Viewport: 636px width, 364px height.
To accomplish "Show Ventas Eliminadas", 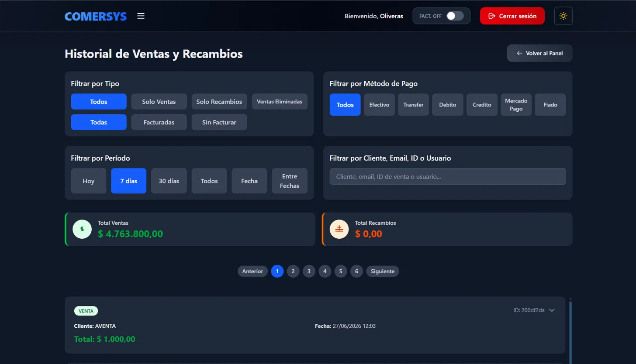I will pyautogui.click(x=280, y=102).
